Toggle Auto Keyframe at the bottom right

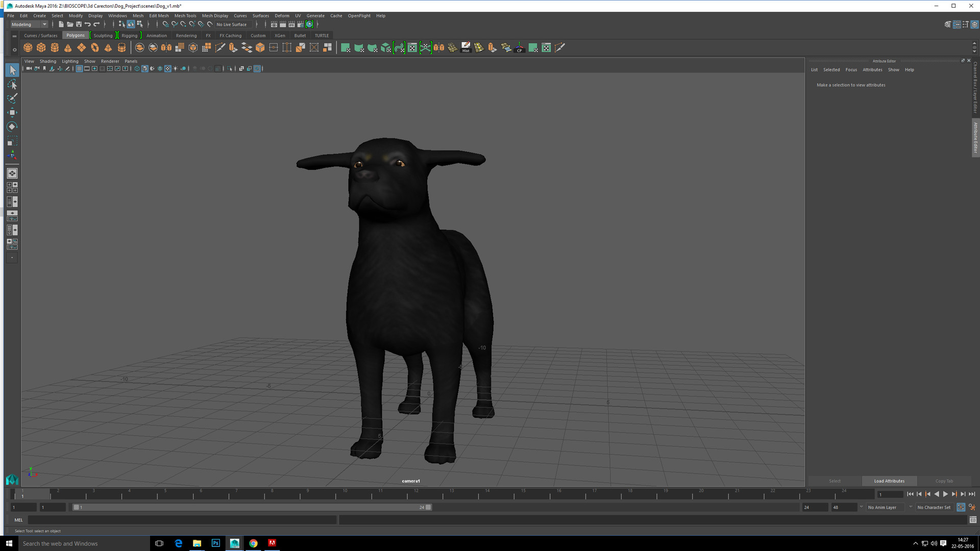(x=961, y=507)
